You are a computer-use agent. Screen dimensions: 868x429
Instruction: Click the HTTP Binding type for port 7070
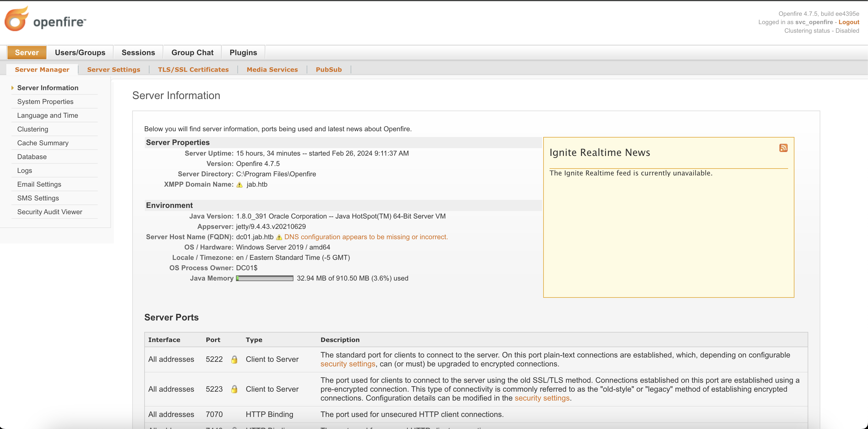pyautogui.click(x=269, y=415)
